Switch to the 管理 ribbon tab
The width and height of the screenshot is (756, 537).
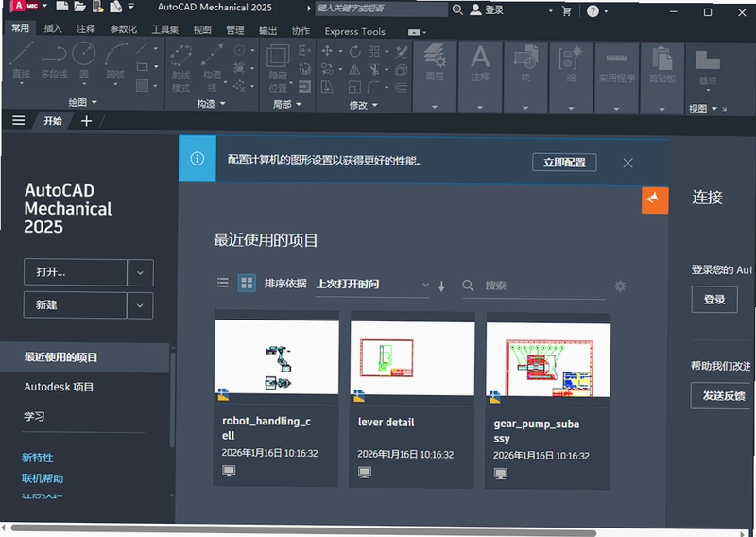tap(235, 30)
